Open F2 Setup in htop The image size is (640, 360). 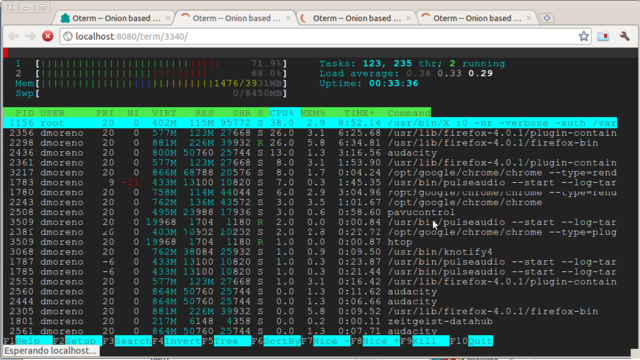(x=78, y=341)
